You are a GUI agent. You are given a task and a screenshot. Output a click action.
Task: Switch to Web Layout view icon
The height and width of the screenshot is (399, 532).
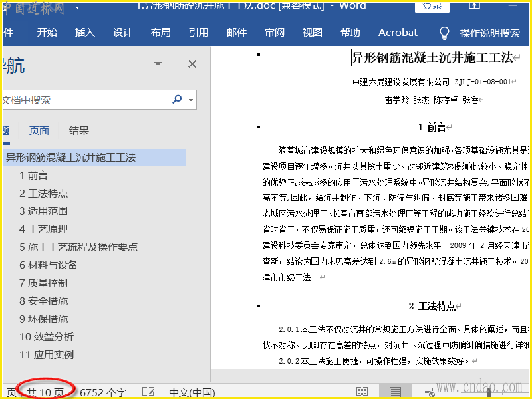[x=429, y=392]
